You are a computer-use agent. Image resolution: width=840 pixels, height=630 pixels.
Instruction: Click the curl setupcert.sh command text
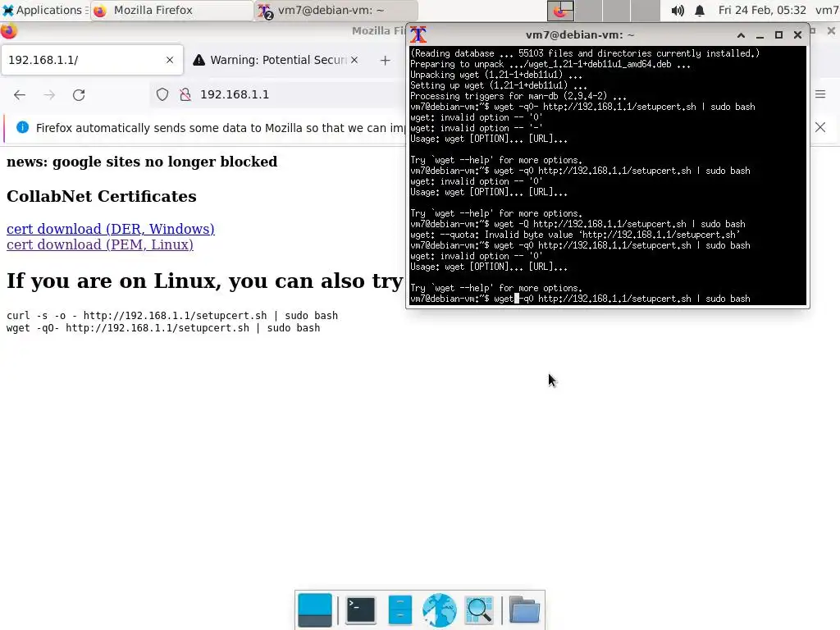click(172, 316)
